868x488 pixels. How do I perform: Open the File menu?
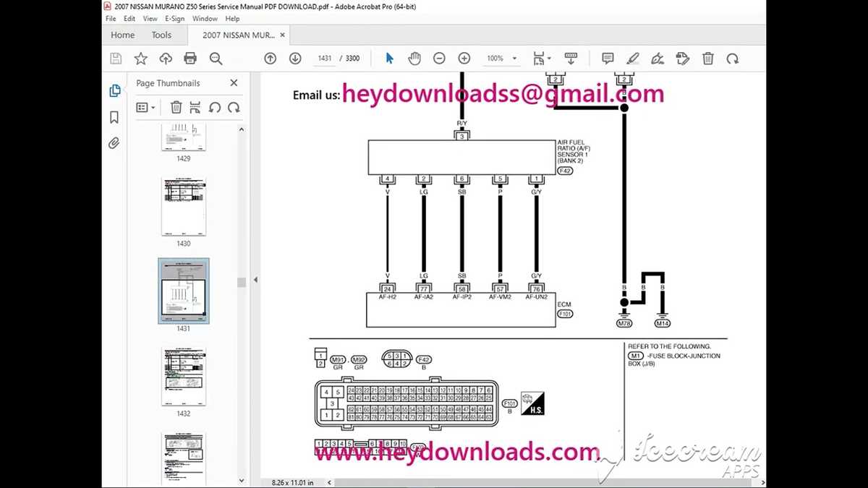tap(111, 18)
